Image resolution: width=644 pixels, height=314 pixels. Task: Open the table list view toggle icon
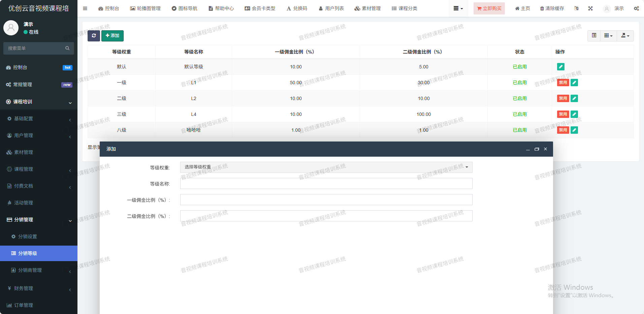coord(594,36)
